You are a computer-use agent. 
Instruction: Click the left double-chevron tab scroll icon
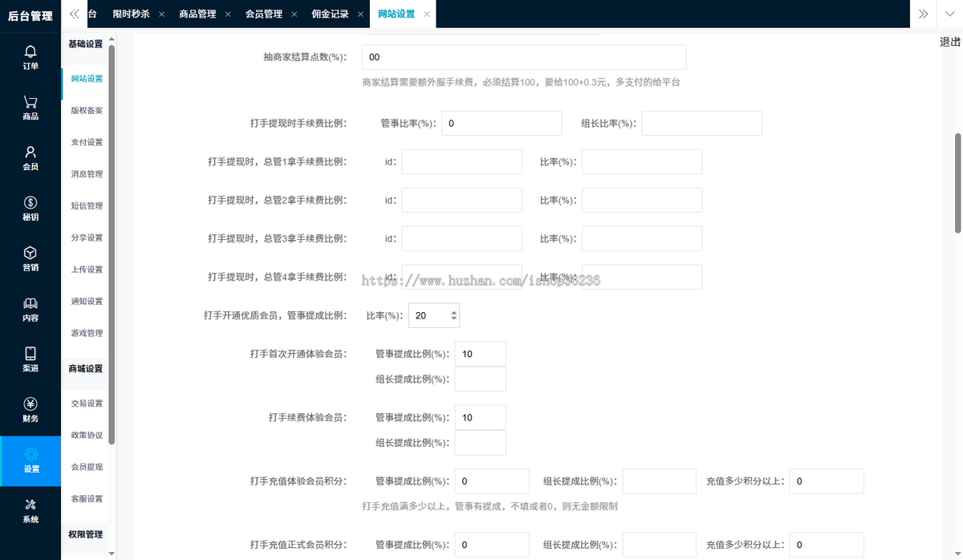(75, 14)
